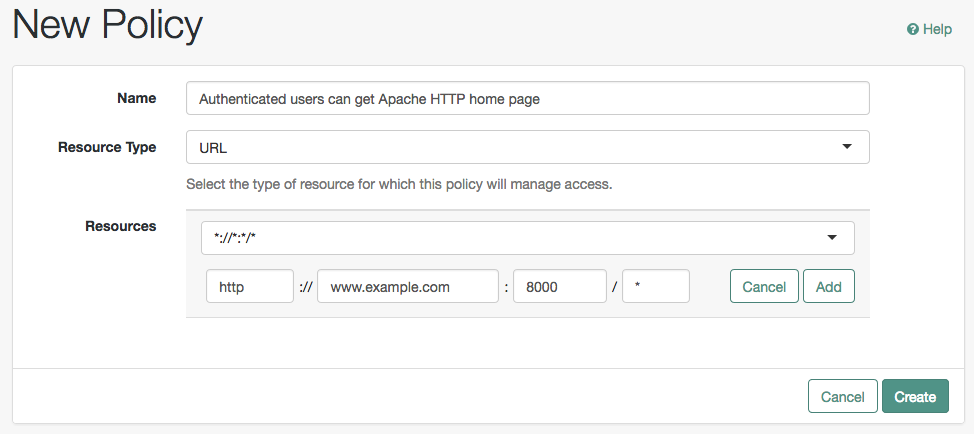
Task: Open the *://*:*/* resource pattern dropdown
Action: pyautogui.click(x=527, y=238)
